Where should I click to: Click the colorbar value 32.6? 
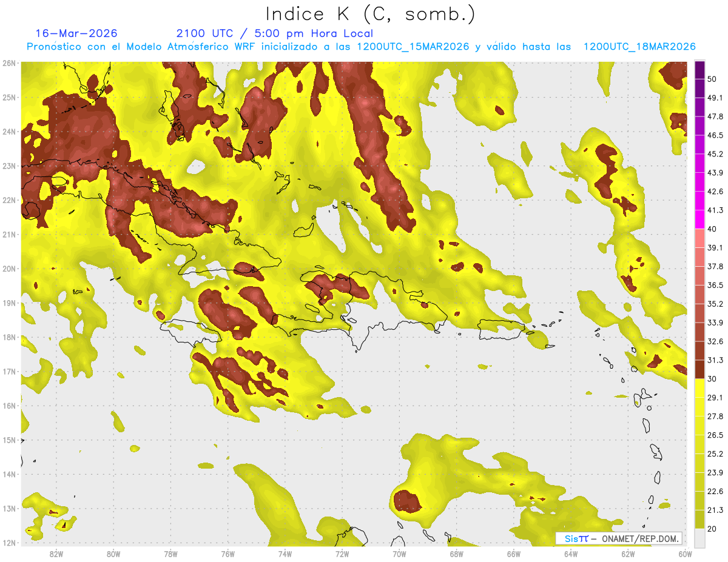(x=715, y=342)
